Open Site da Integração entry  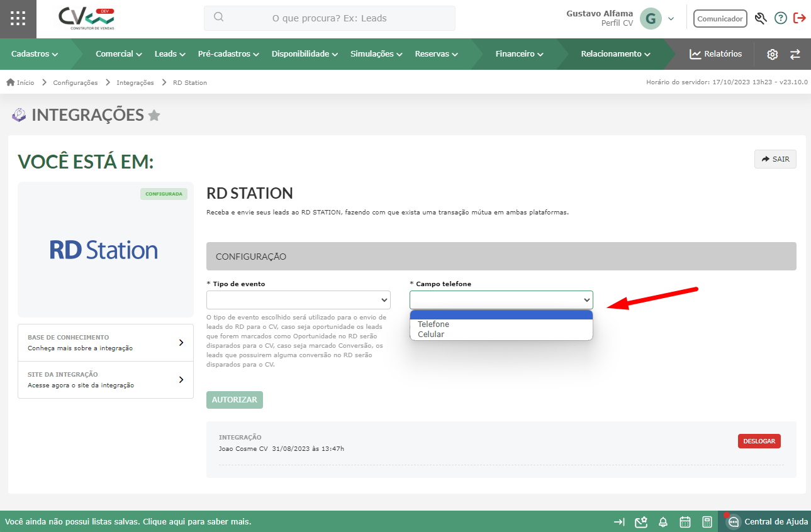coord(106,380)
